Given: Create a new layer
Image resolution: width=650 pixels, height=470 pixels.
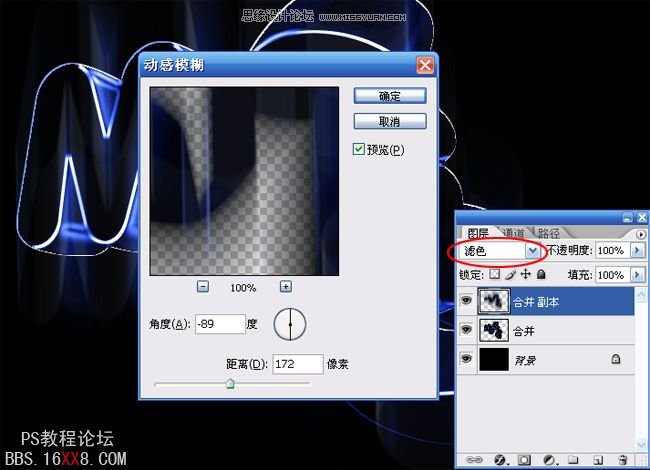Looking at the screenshot, I should coord(597,459).
